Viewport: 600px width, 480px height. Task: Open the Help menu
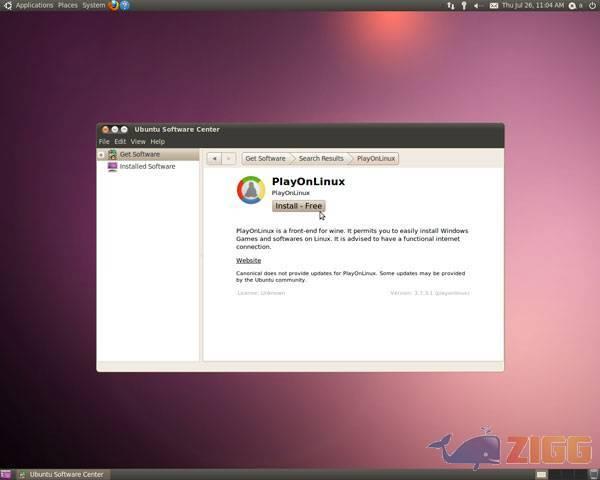[158, 142]
